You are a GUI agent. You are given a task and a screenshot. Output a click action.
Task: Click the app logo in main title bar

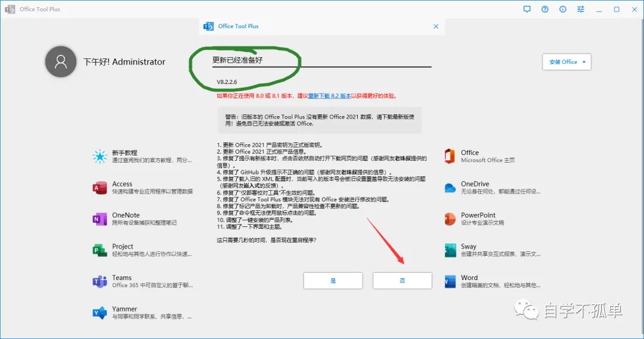click(x=10, y=9)
